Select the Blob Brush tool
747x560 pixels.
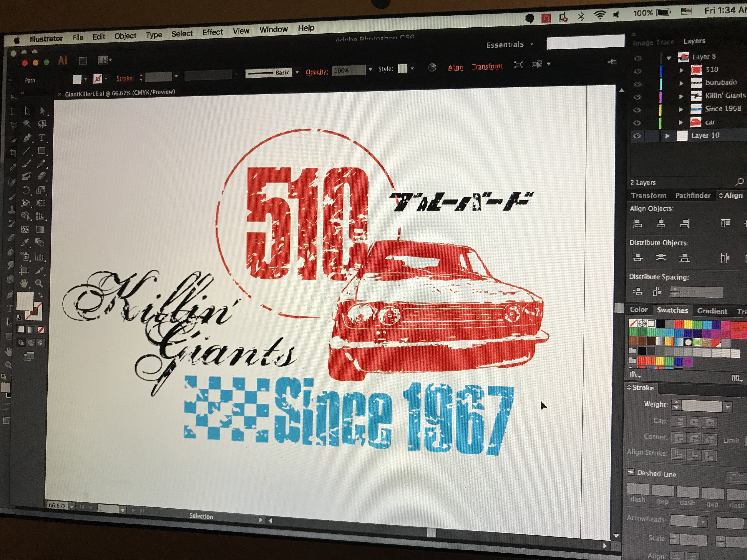[x=26, y=176]
